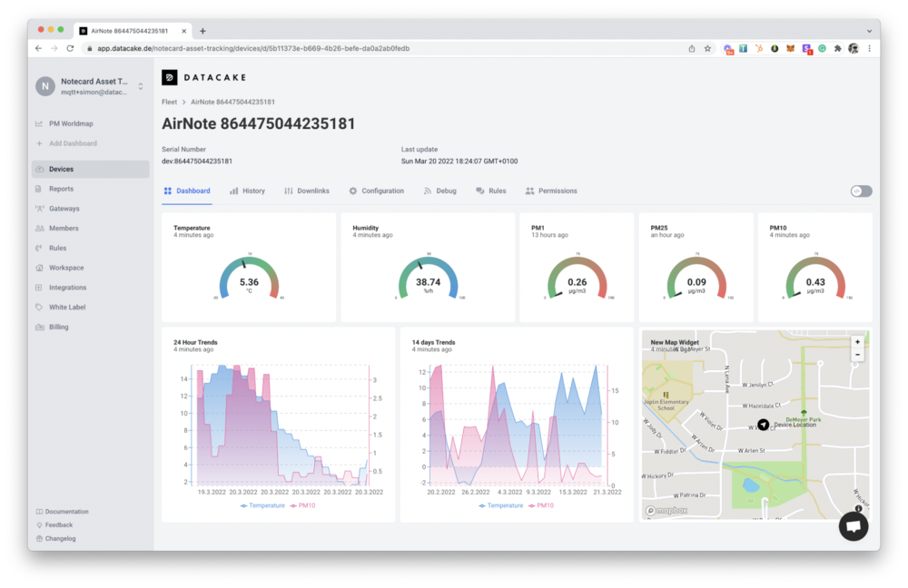Toggle Temperature series in 24 Hour Trends legend

pyautogui.click(x=262, y=505)
